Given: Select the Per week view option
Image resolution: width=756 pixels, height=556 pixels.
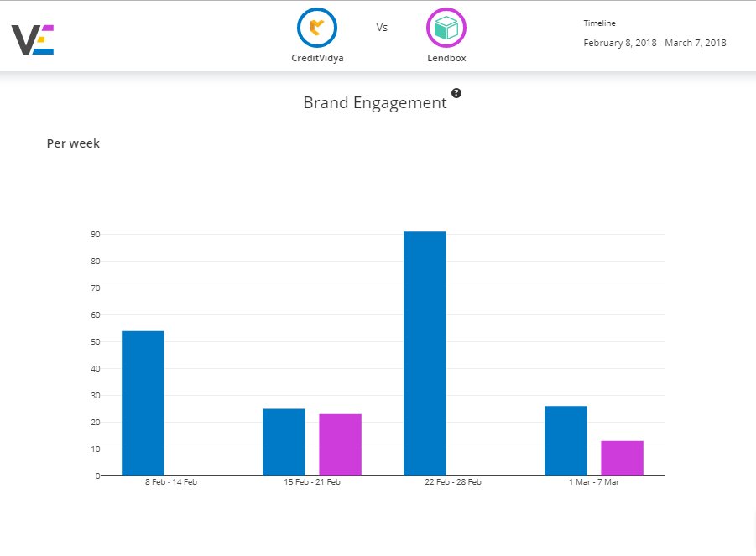Looking at the screenshot, I should (x=73, y=143).
